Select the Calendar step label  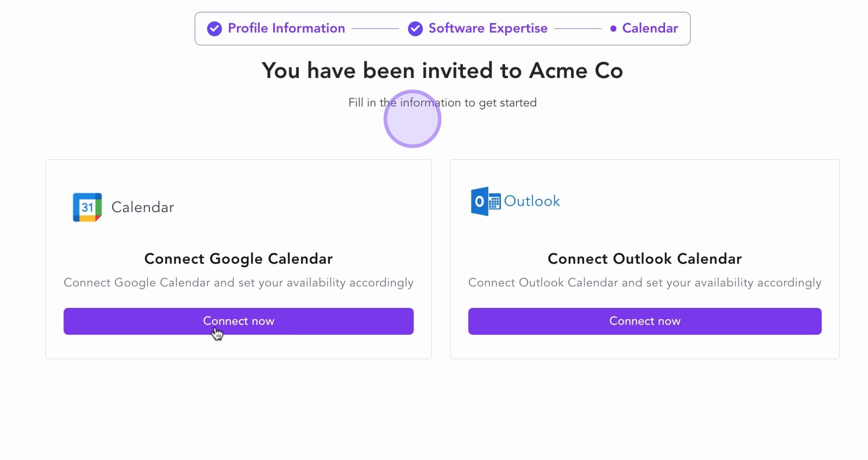tap(650, 28)
